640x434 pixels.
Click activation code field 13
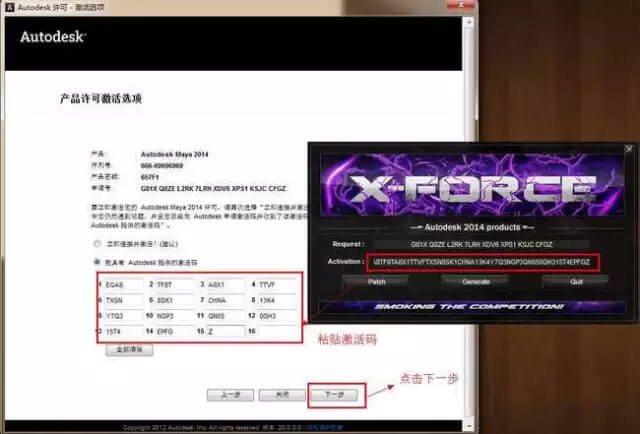point(123,332)
